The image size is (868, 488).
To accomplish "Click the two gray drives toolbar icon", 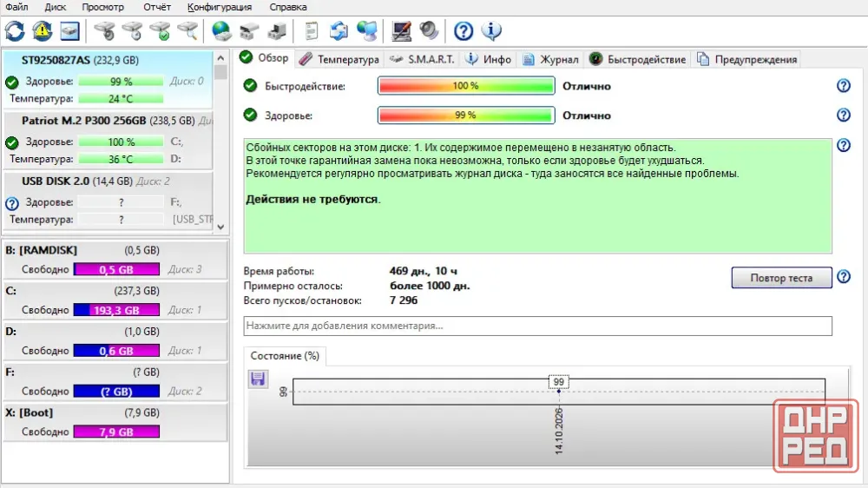I will [249, 31].
